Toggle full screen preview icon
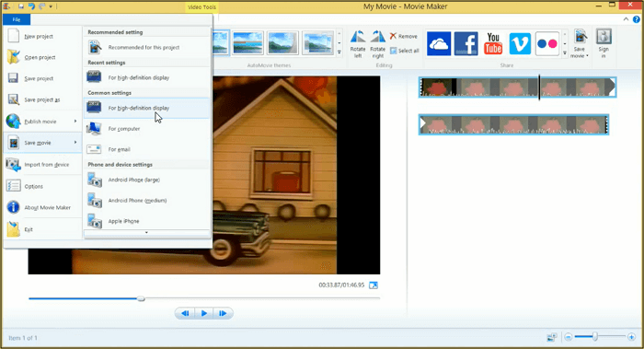This screenshot has height=349, width=644. pyautogui.click(x=374, y=285)
